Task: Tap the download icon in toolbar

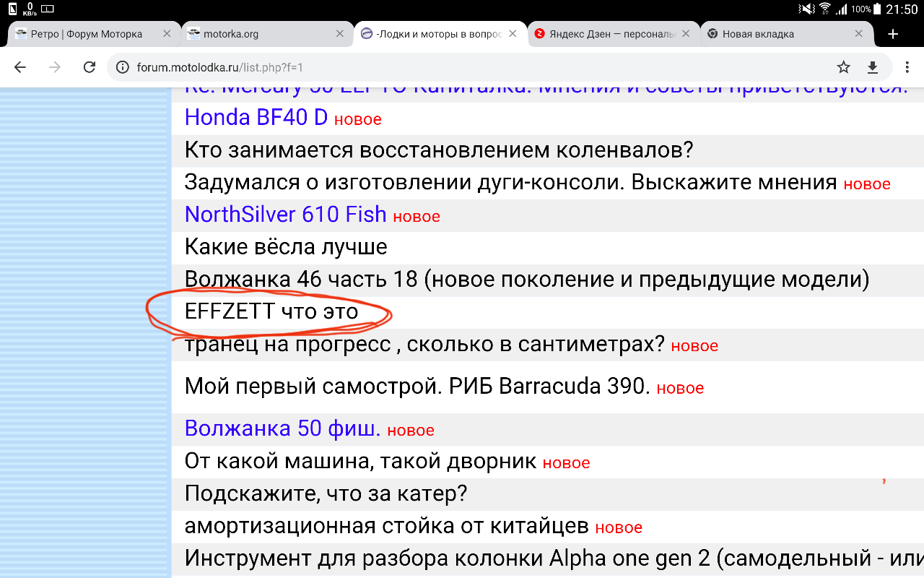Action: coord(872,67)
